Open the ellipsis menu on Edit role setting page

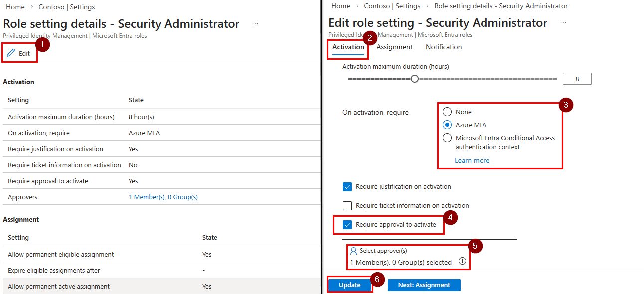[x=563, y=23]
